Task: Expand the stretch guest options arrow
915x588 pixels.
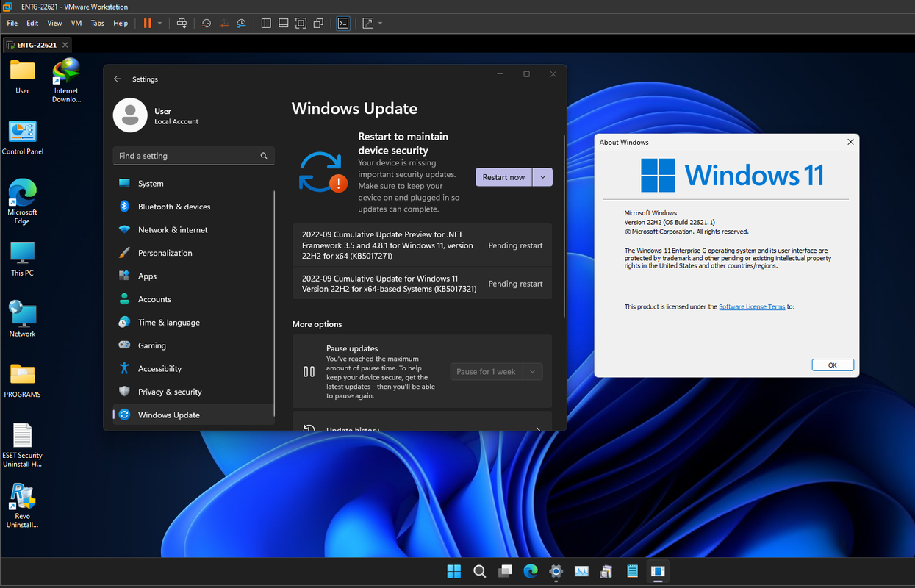Action: coord(380,23)
